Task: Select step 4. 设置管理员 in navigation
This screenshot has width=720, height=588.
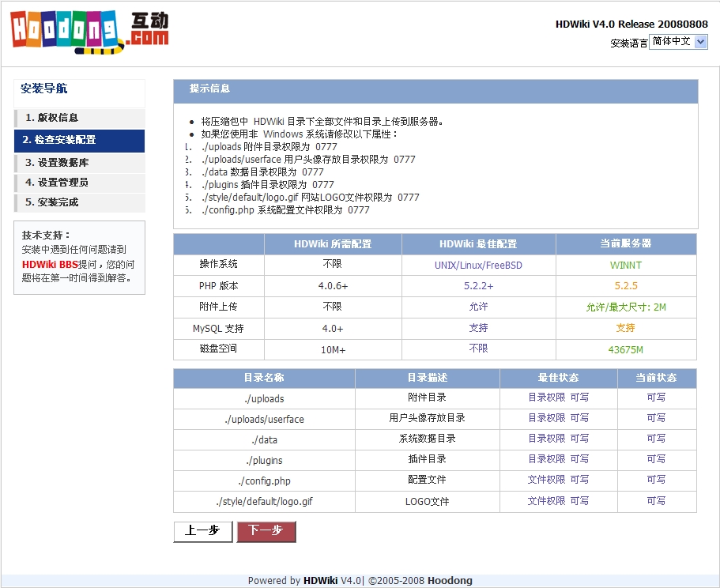Action: pos(80,183)
